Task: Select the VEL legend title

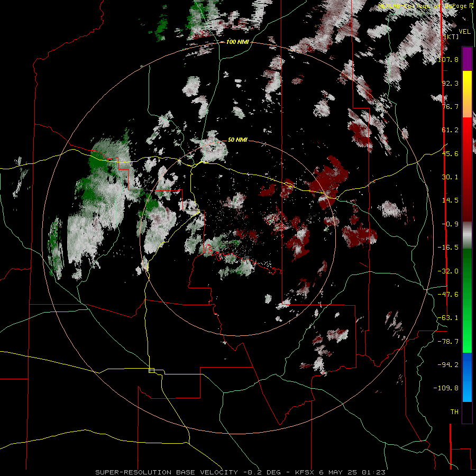Action: click(x=464, y=31)
